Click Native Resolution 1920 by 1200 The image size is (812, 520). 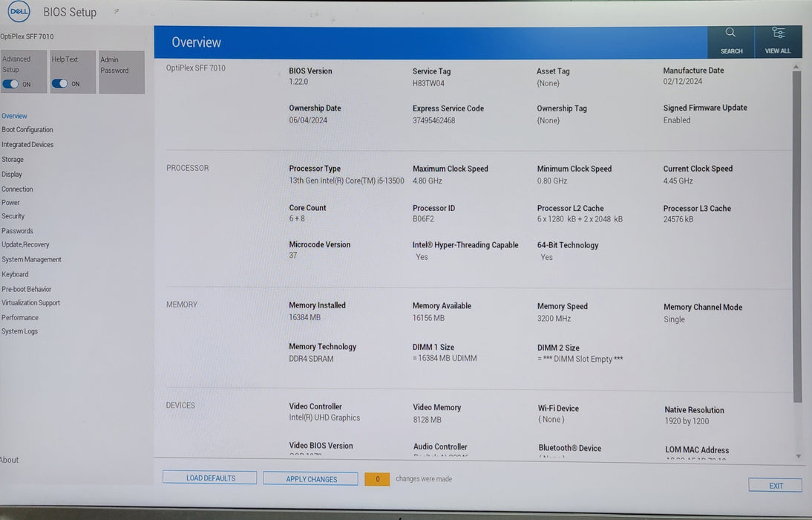pos(687,421)
